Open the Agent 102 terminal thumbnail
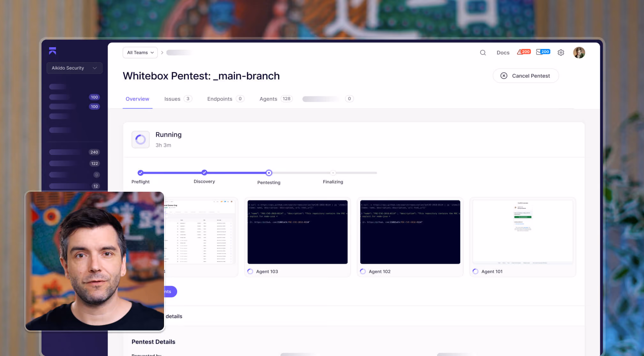Viewport: 644px width, 356px height. coord(410,232)
